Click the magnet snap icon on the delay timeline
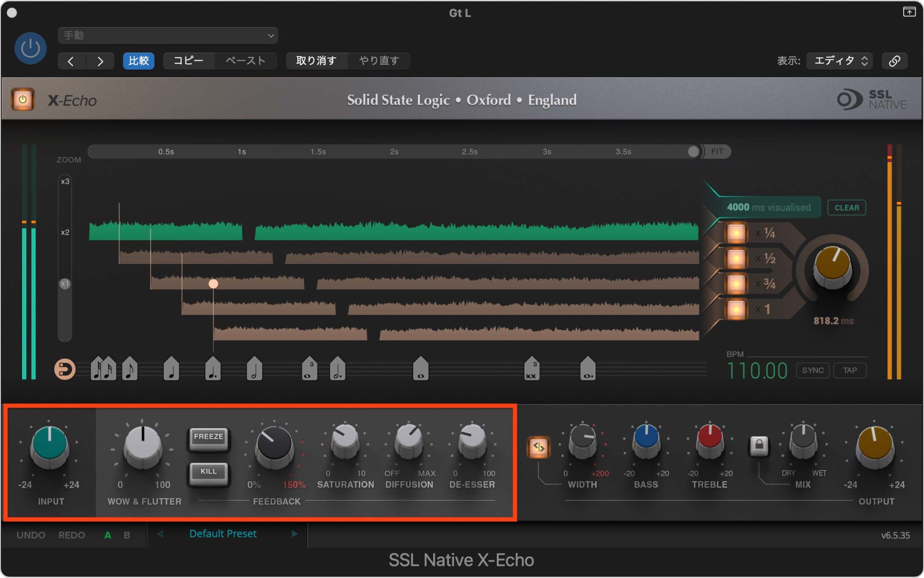This screenshot has height=578, width=924. coord(65,369)
